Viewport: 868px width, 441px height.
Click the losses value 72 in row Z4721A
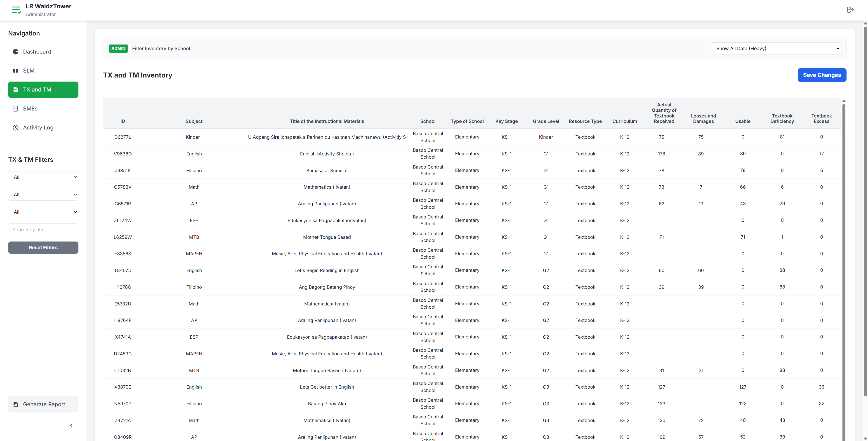701,420
